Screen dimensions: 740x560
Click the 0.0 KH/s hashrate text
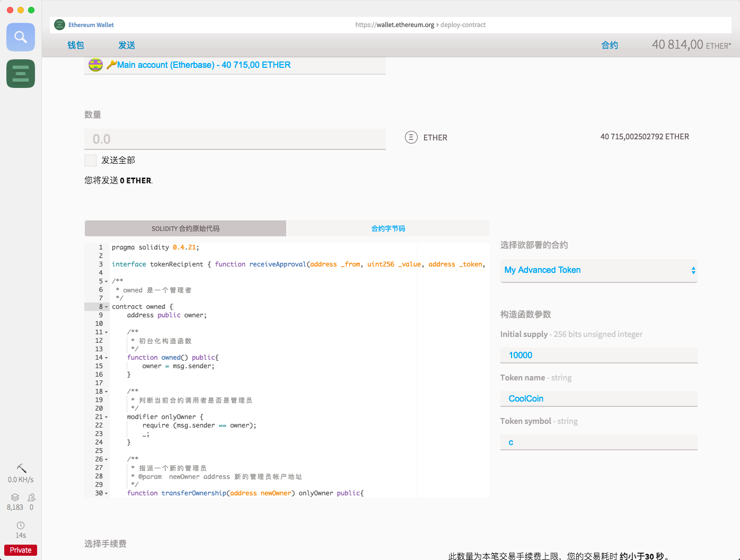point(21,480)
